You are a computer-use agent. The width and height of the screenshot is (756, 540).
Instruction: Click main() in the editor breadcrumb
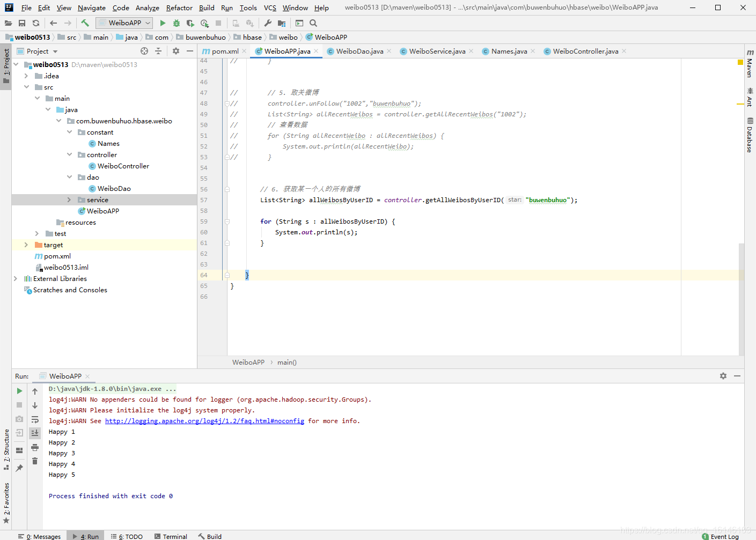point(287,363)
